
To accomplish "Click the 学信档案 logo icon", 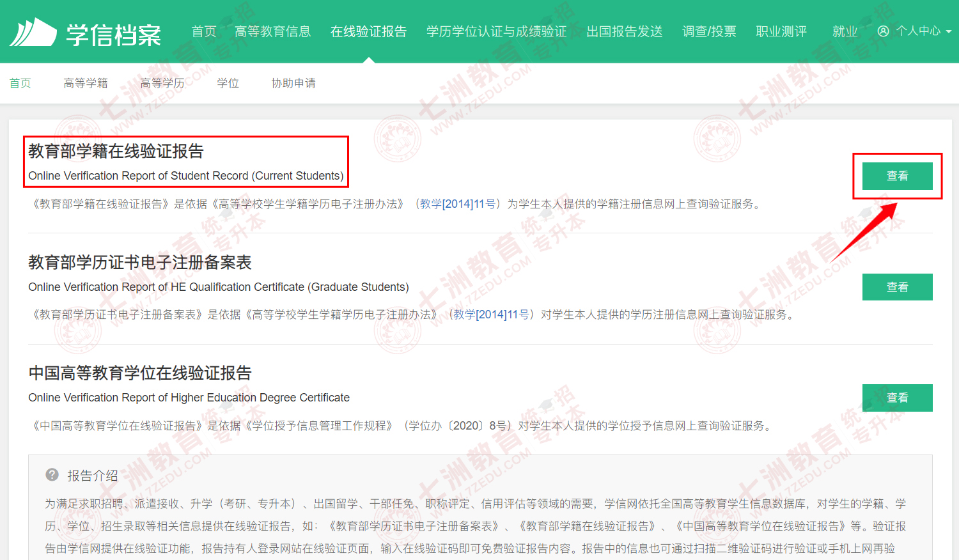I will tap(33, 32).
